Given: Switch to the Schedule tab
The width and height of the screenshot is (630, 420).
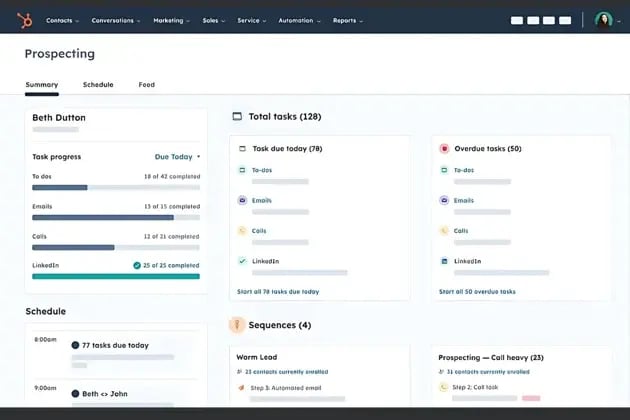Looking at the screenshot, I should point(98,85).
